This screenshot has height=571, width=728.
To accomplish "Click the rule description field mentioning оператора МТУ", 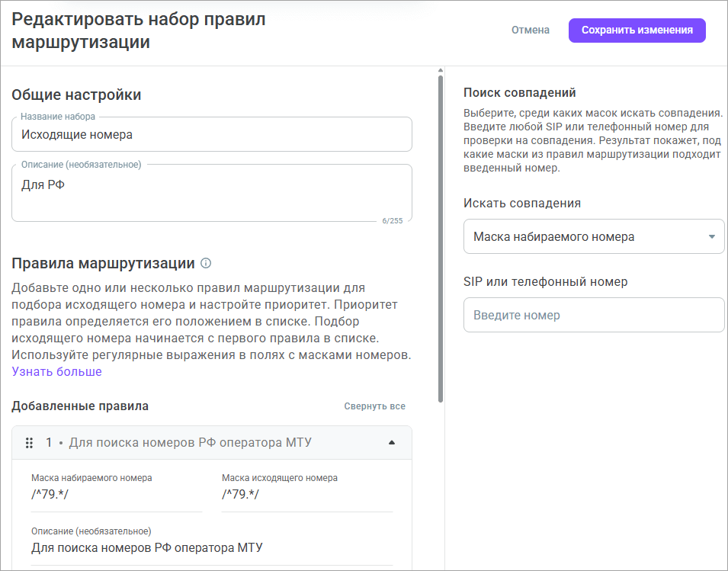I will pos(210,547).
